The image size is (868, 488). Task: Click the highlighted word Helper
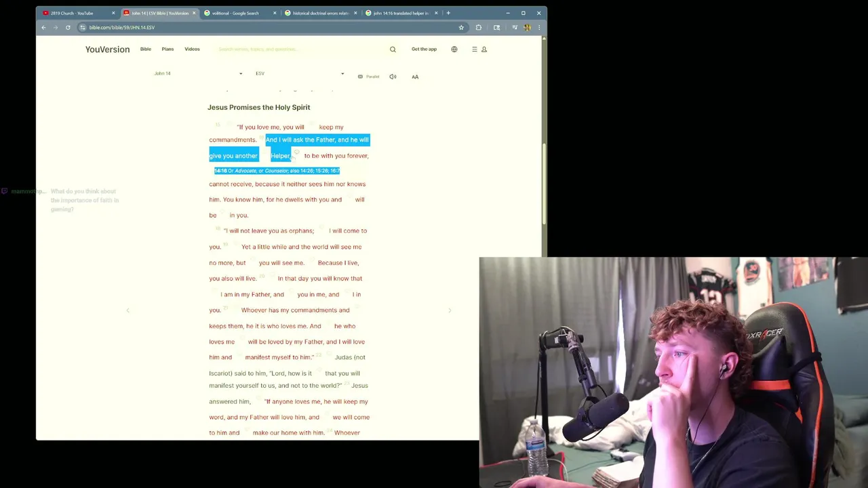[281, 156]
